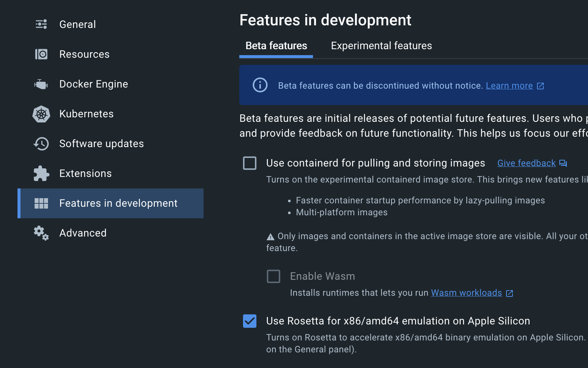
Task: Click the feedback chat icon beside Give feedback
Action: pos(563,163)
